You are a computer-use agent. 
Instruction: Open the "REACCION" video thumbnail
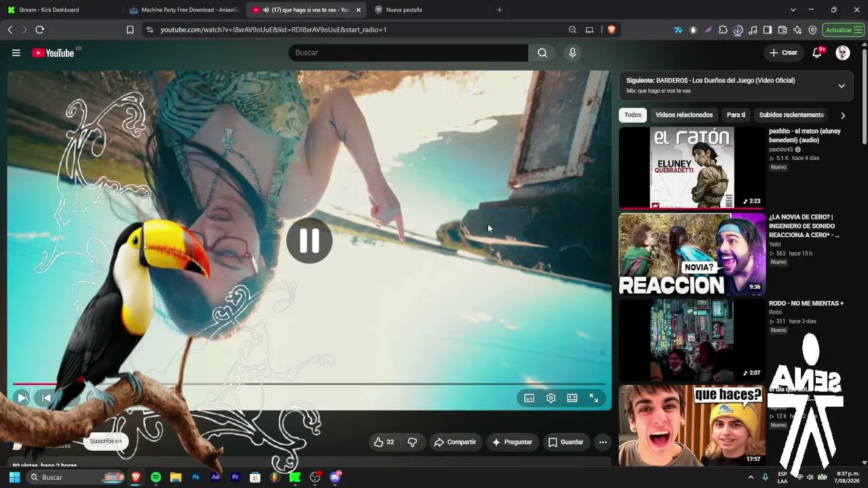pyautogui.click(x=692, y=254)
